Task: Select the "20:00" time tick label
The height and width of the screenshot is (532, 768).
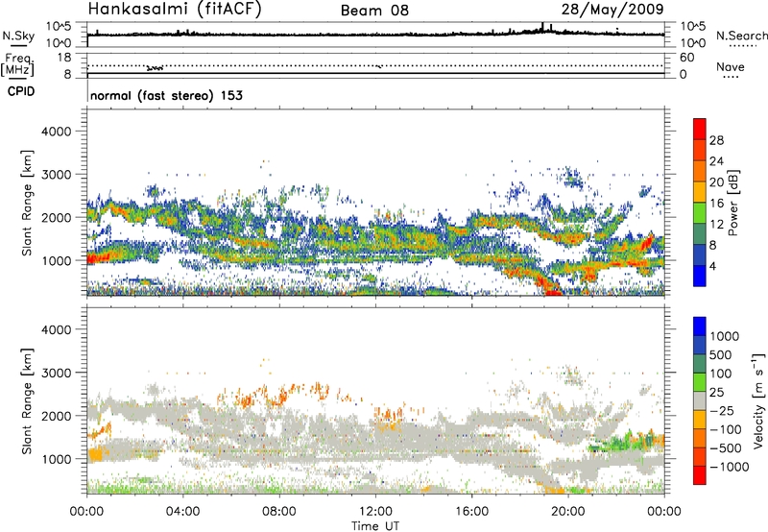Action: (568, 512)
